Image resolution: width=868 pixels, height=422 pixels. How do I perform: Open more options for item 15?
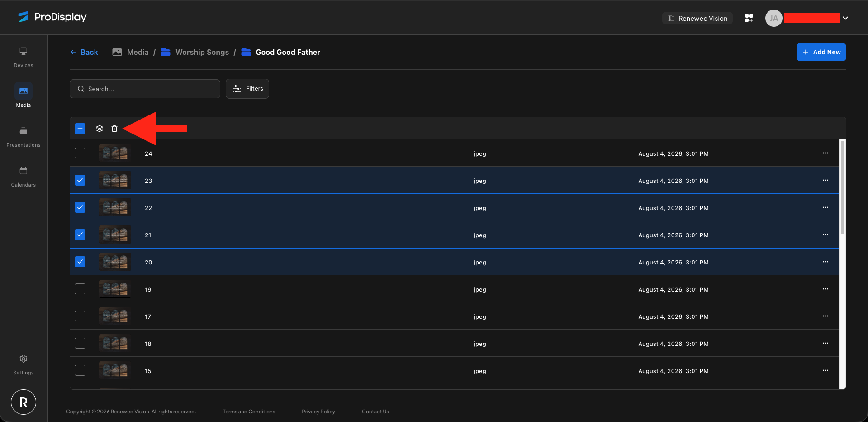pyautogui.click(x=825, y=370)
